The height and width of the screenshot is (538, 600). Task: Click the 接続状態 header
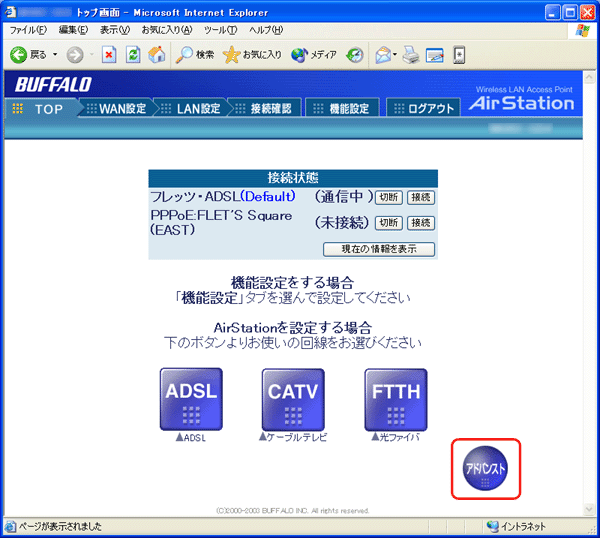(293, 178)
